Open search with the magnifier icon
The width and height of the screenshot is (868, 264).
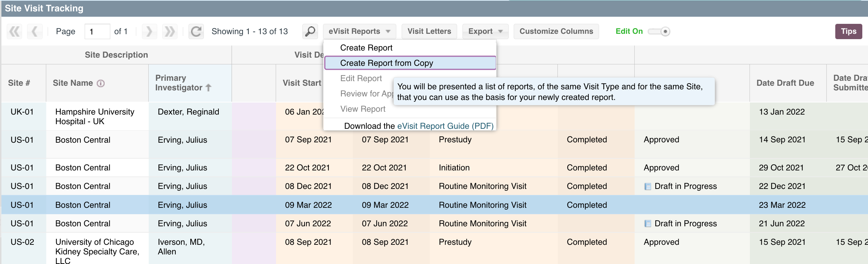click(310, 32)
